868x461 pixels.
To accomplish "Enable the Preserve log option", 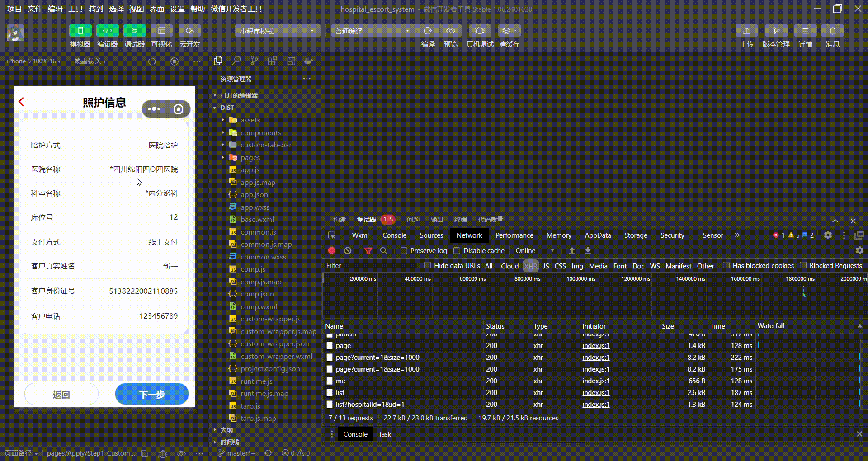I will tap(404, 250).
